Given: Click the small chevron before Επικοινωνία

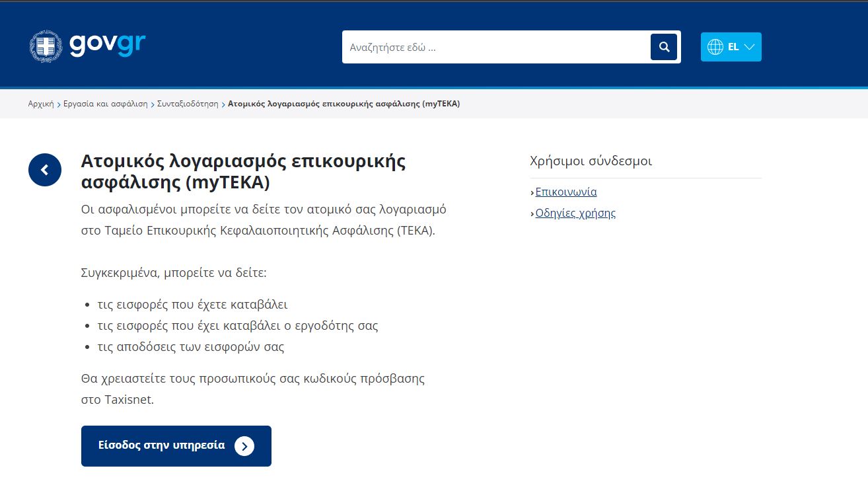Looking at the screenshot, I should 532,193.
